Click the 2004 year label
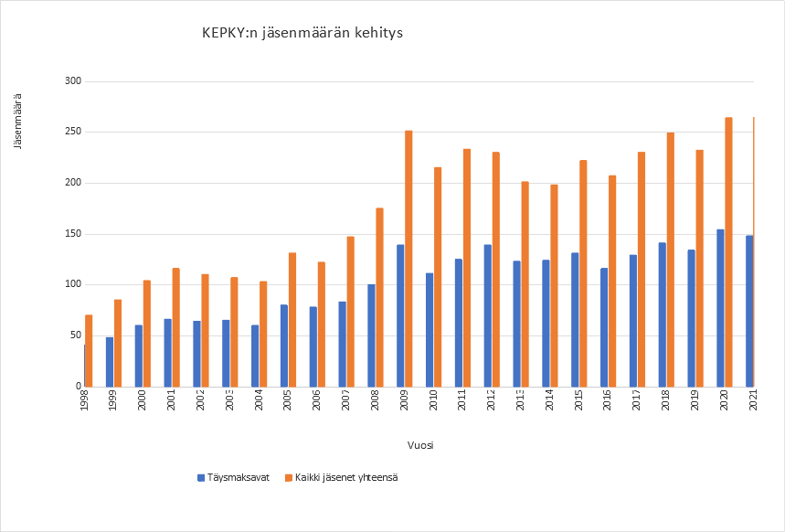This screenshot has width=785, height=532. point(259,399)
